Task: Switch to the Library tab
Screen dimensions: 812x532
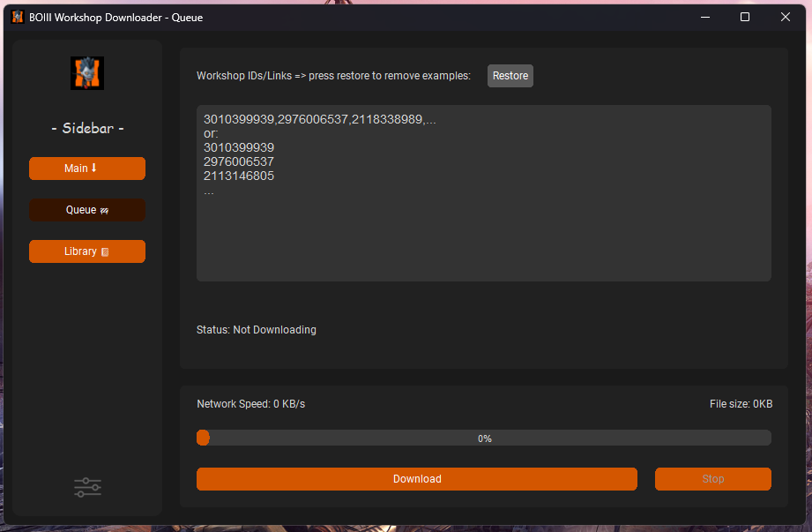Action: pos(87,251)
